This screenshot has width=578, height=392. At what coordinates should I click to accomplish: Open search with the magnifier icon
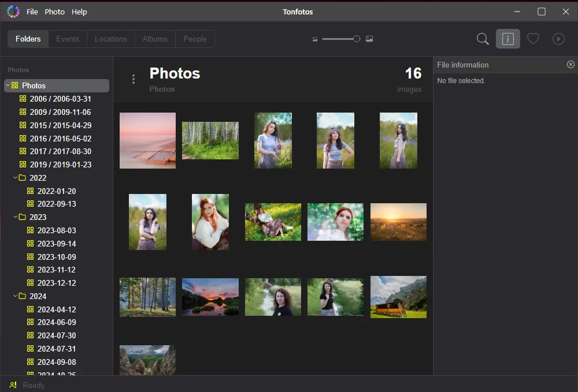click(x=483, y=39)
